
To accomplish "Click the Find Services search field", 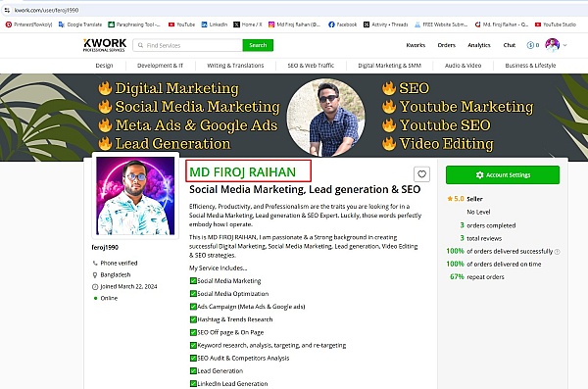I will 188,45.
